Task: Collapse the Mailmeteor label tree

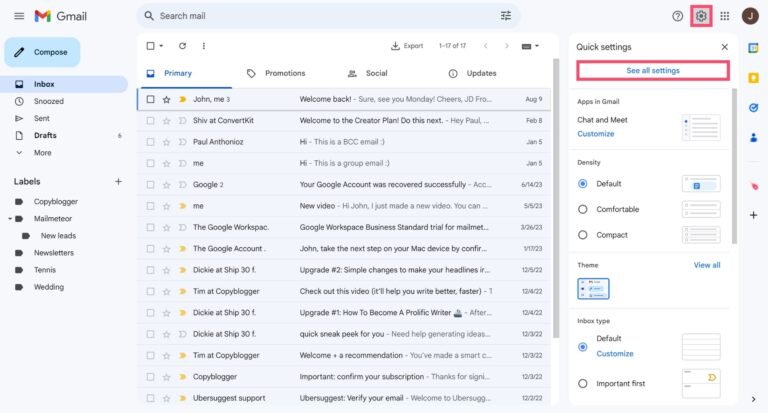Action: 10,219
